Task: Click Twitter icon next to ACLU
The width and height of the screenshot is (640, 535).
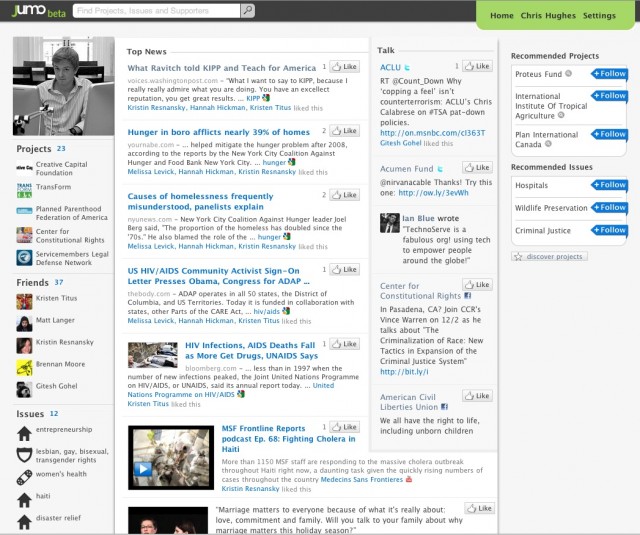Action: point(407,68)
